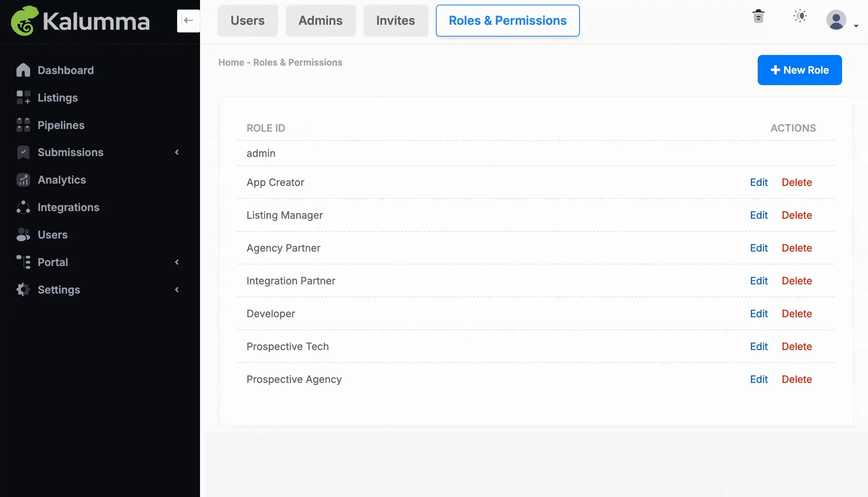This screenshot has width=868, height=497.
Task: Click the user avatar icon
Action: click(836, 20)
